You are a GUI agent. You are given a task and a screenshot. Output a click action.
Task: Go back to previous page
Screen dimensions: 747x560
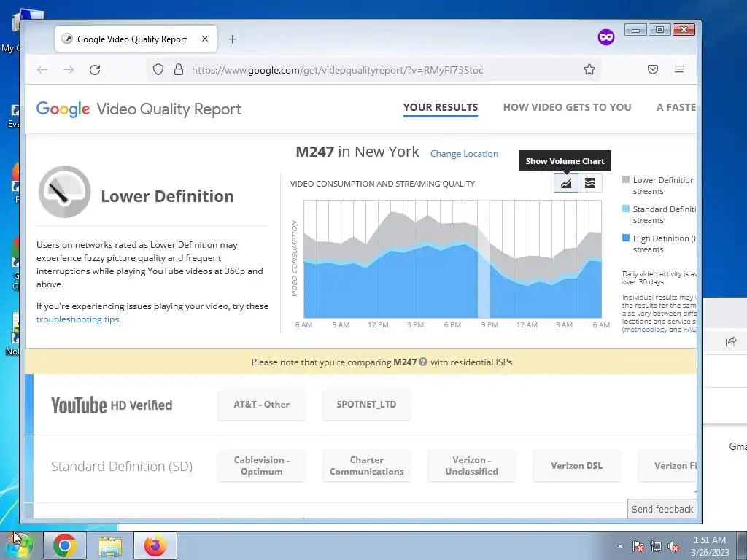click(x=42, y=70)
